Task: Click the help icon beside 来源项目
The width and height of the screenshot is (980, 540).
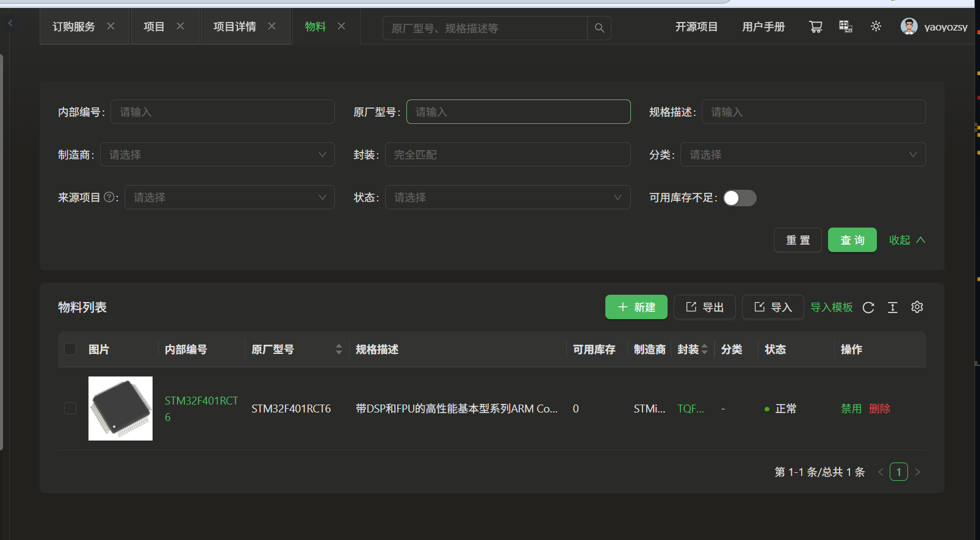Action: [x=109, y=197]
